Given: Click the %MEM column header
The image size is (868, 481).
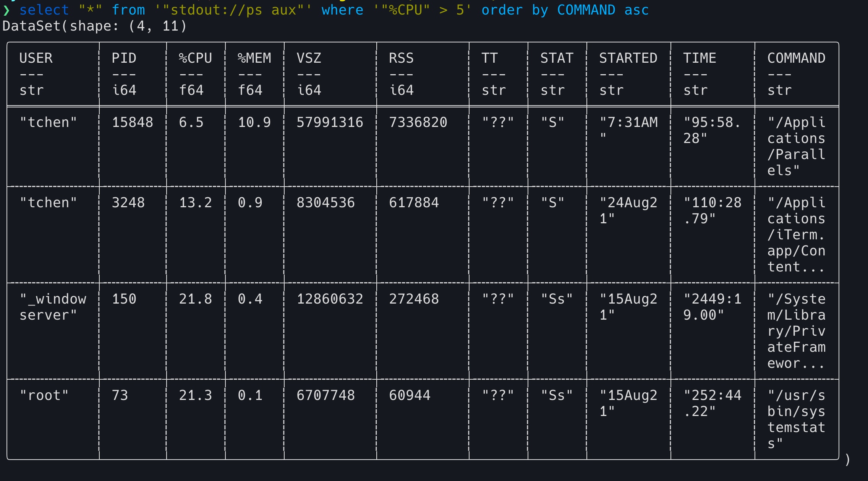Looking at the screenshot, I should pos(254,58).
